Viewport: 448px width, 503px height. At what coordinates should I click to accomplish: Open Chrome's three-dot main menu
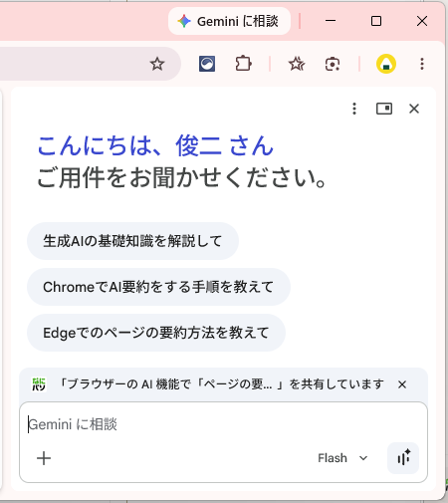(x=422, y=64)
